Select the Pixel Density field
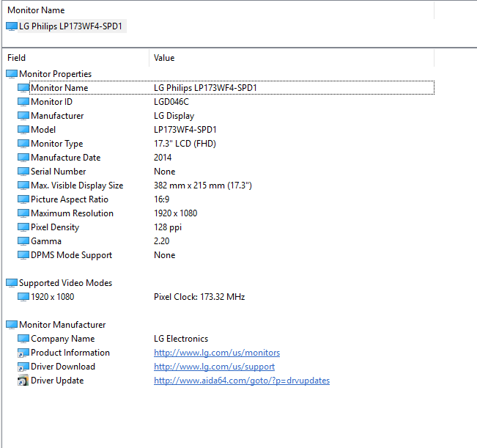Viewport: 477px width, 448px height. (55, 227)
